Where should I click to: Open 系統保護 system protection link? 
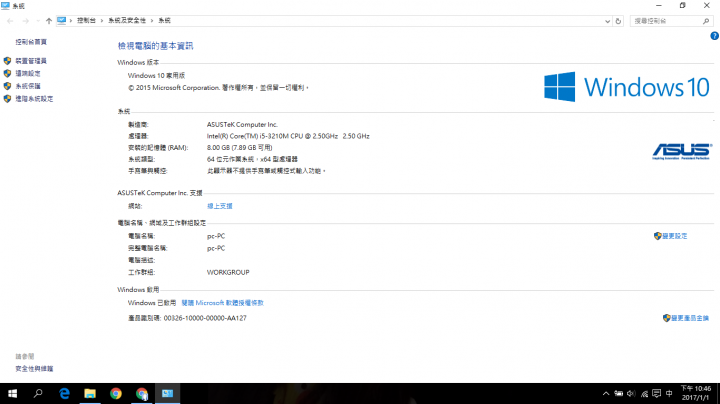pyautogui.click(x=28, y=86)
